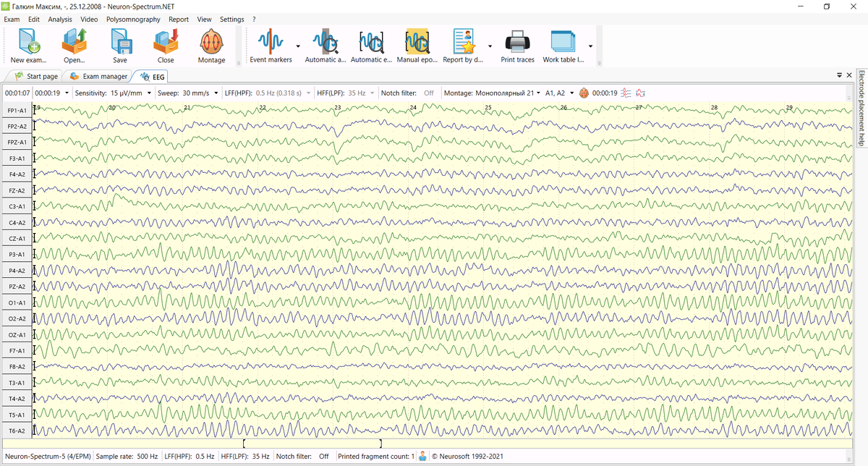This screenshot has width=868, height=466.
Task: Click the T5-A1 channel label
Action: click(17, 415)
